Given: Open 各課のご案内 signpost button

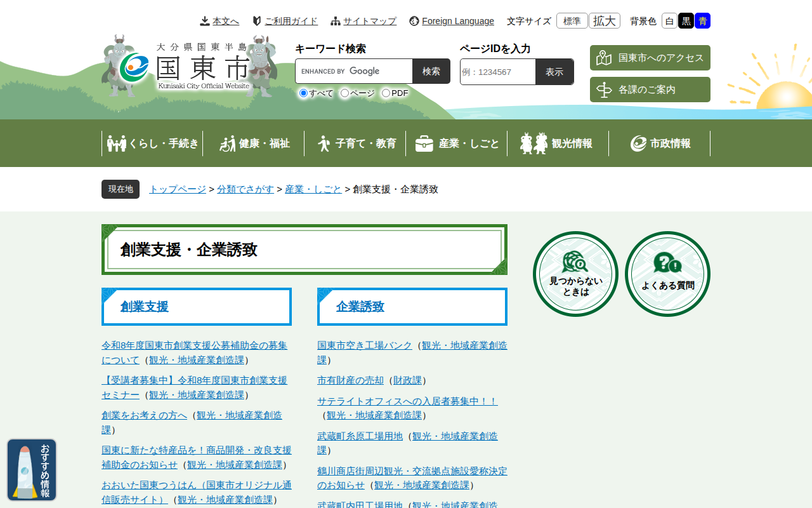Looking at the screenshot, I should (x=650, y=90).
